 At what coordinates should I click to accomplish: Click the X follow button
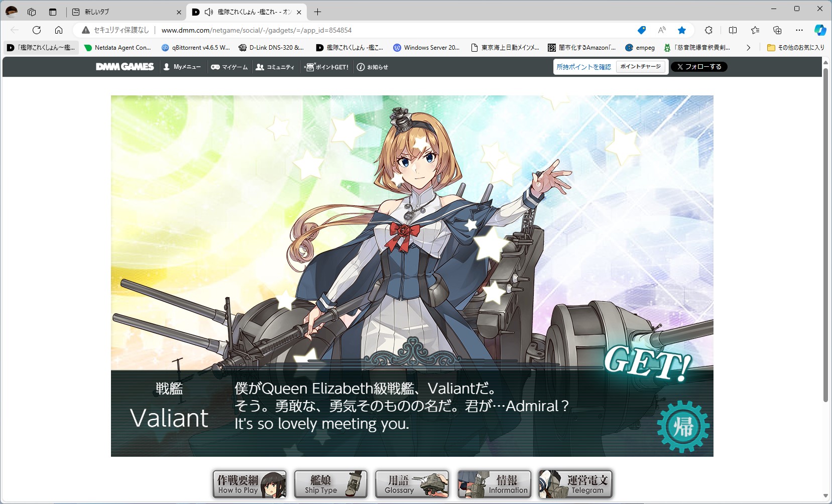coord(699,67)
